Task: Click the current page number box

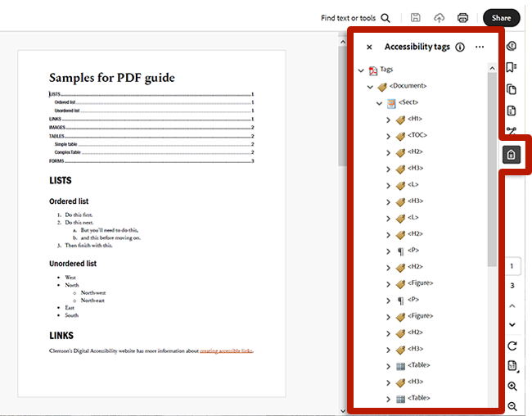Action: (512, 266)
